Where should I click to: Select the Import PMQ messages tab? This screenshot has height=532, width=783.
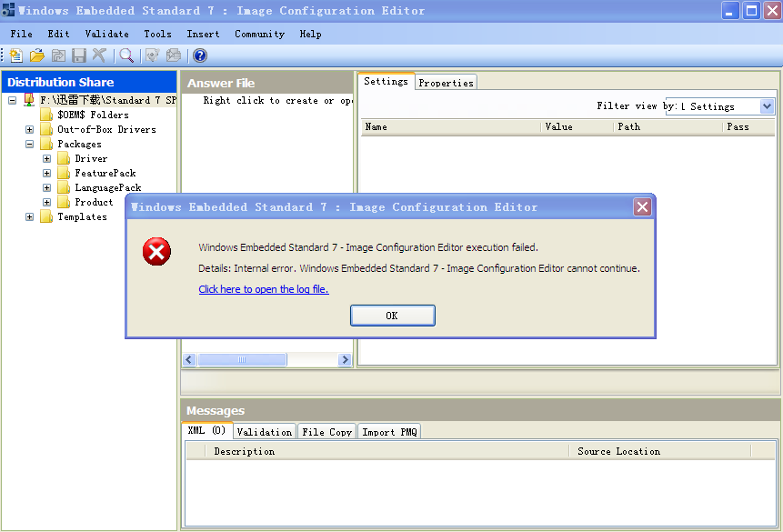389,432
